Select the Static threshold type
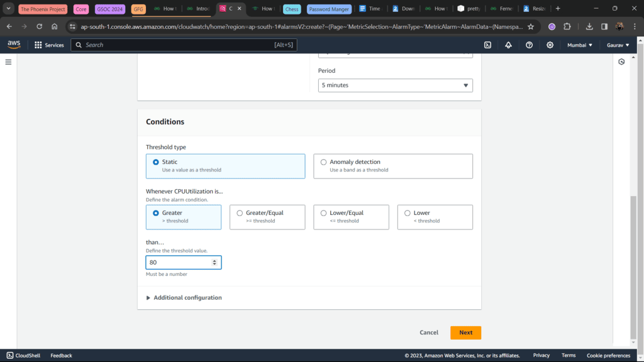The width and height of the screenshot is (644, 362). point(226,166)
